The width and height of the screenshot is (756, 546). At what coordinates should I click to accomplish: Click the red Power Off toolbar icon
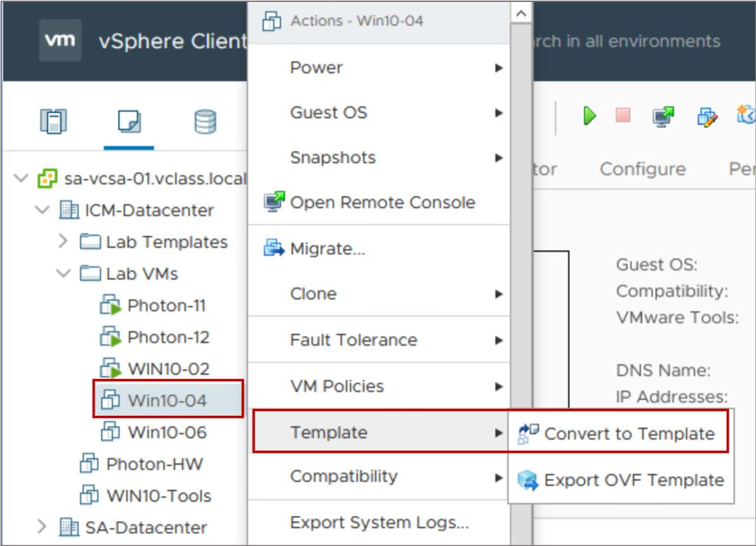[x=623, y=116]
